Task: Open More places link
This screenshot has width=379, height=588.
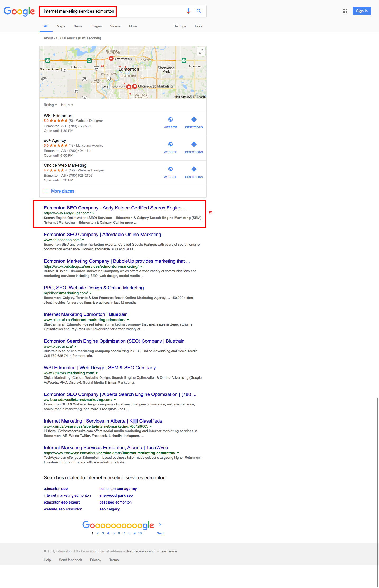Action: [63, 191]
